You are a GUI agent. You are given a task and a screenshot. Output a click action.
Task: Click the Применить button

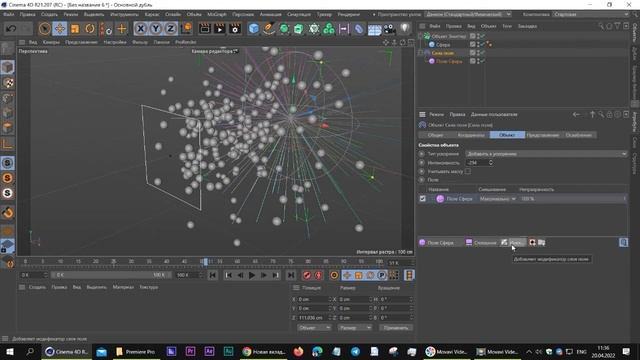tap(396, 328)
